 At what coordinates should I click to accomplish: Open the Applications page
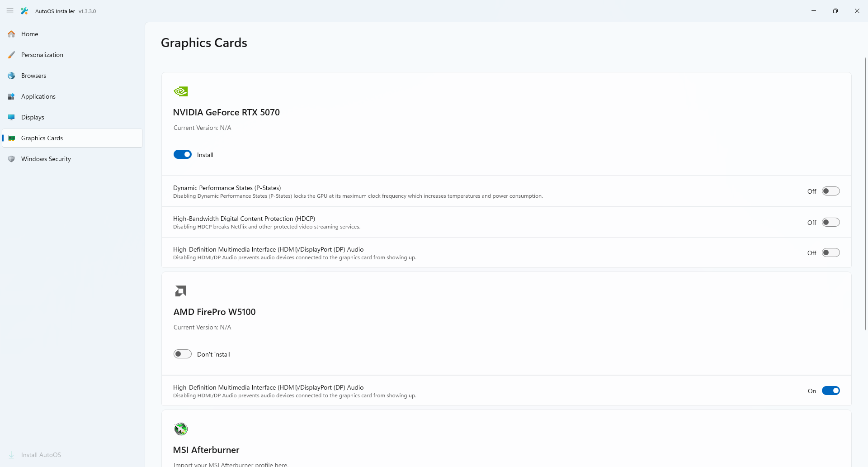click(x=72, y=96)
